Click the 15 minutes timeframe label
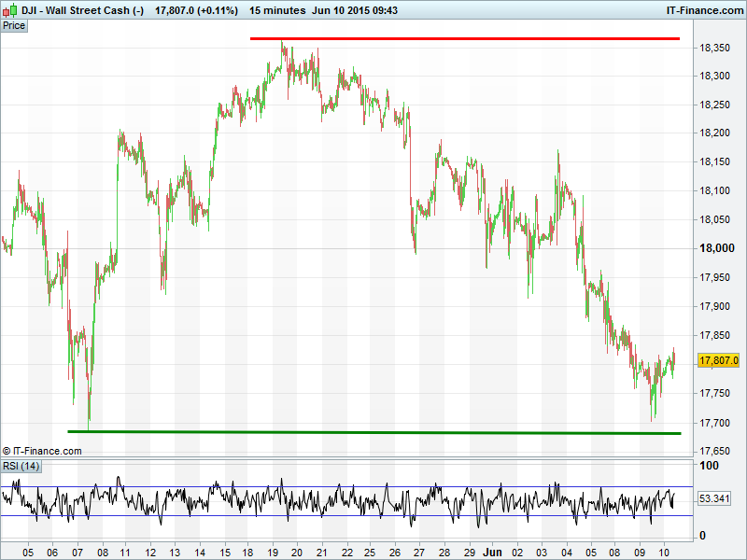This screenshot has height=560, width=747. [277, 10]
